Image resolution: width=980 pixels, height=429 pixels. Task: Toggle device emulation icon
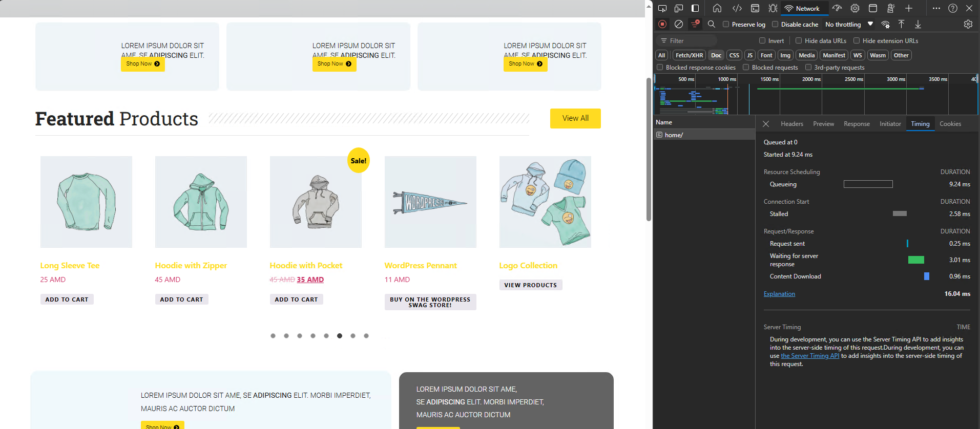[679, 8]
